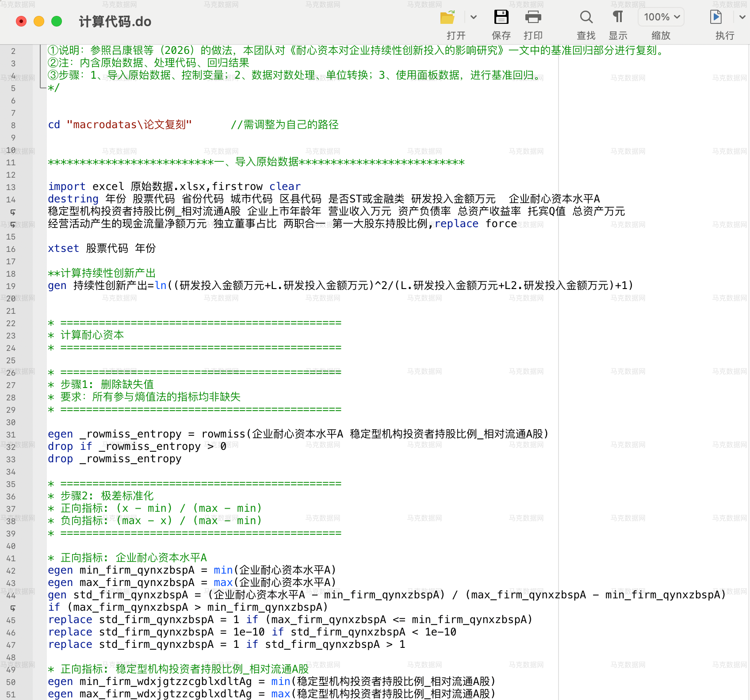Screen dimensions: 750x700
Task: Click the * 正向指标: 企业耐心资本水平A comment
Action: click(x=127, y=558)
